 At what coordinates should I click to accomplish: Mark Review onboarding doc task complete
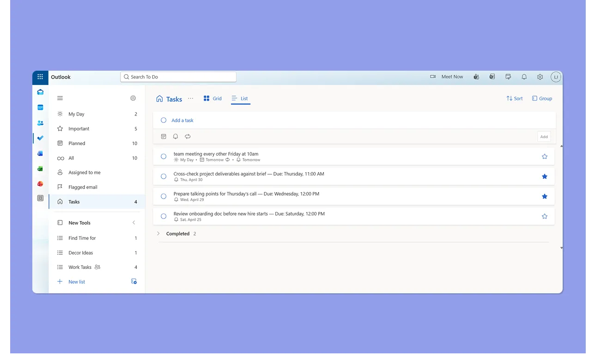[164, 216]
